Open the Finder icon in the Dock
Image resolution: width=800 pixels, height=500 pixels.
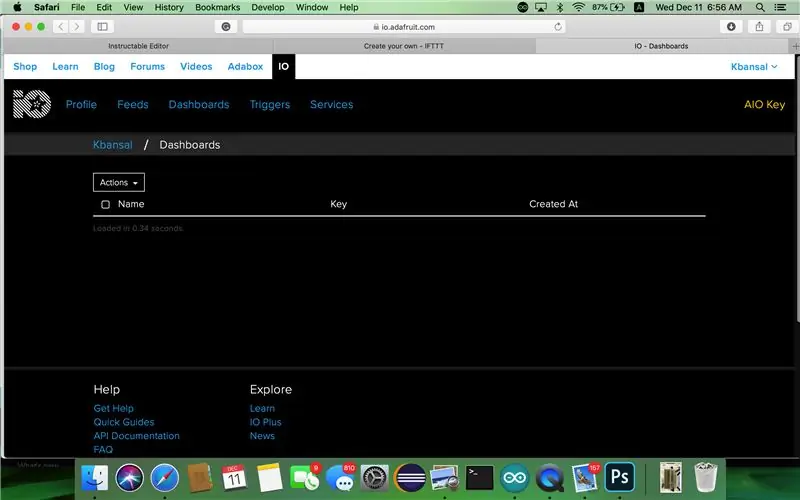[x=94, y=479]
